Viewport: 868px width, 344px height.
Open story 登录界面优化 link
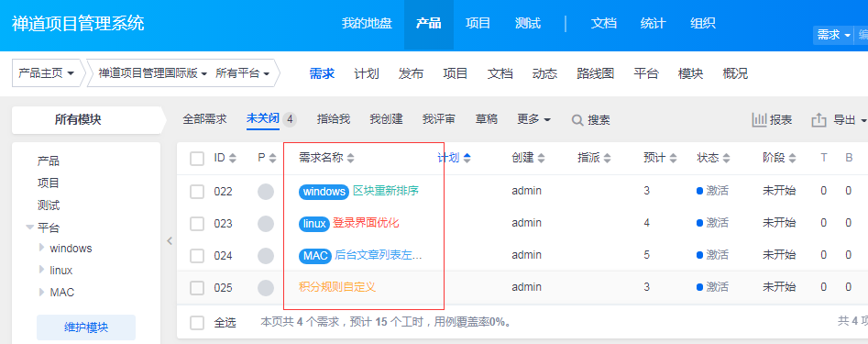(366, 223)
